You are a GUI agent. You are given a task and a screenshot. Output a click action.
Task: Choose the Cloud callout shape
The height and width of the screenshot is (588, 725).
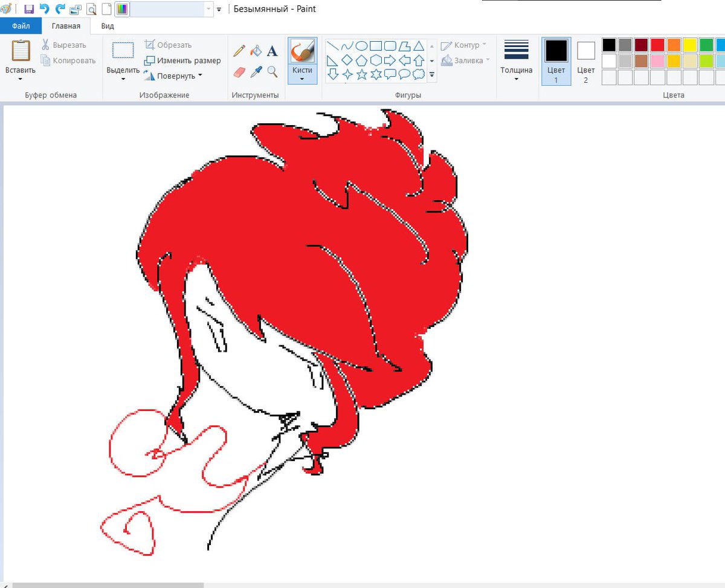[x=419, y=75]
